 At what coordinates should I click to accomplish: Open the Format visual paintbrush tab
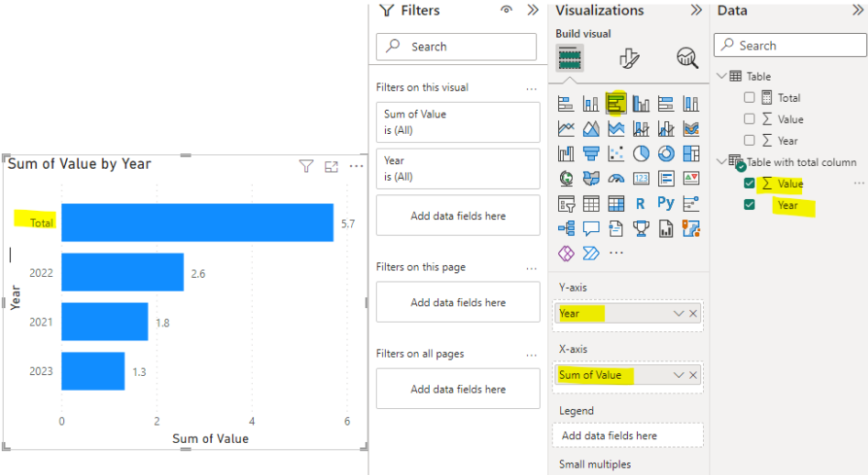click(629, 58)
